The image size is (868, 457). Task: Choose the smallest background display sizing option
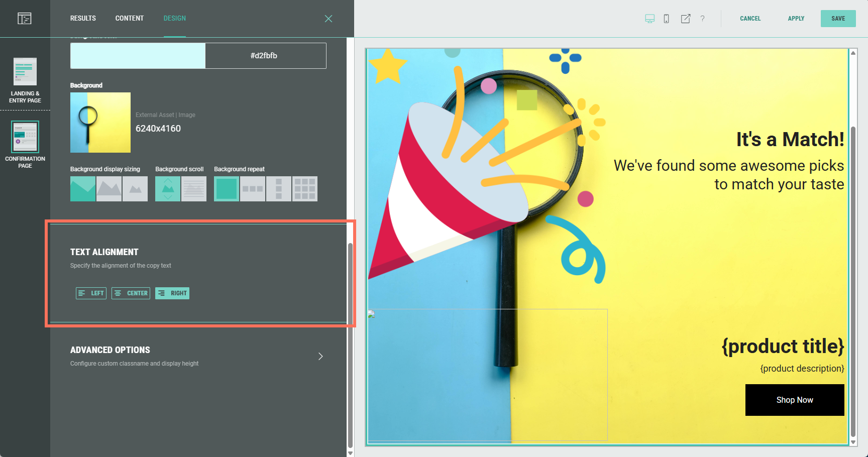[135, 189]
